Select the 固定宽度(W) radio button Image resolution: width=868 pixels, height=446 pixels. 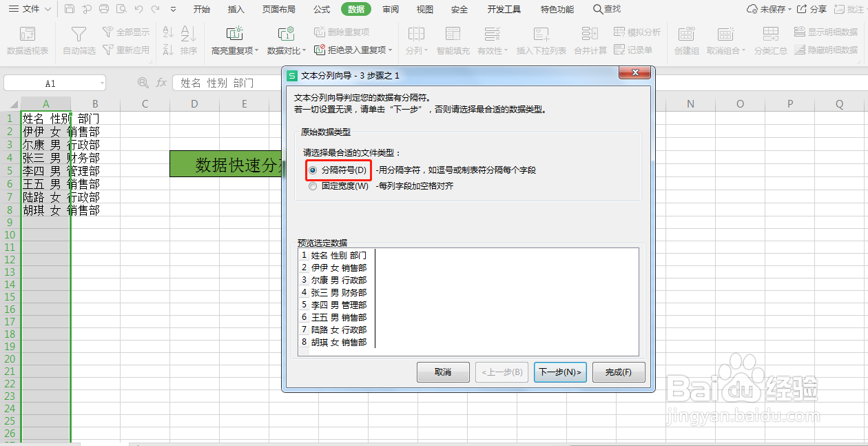[x=313, y=186]
